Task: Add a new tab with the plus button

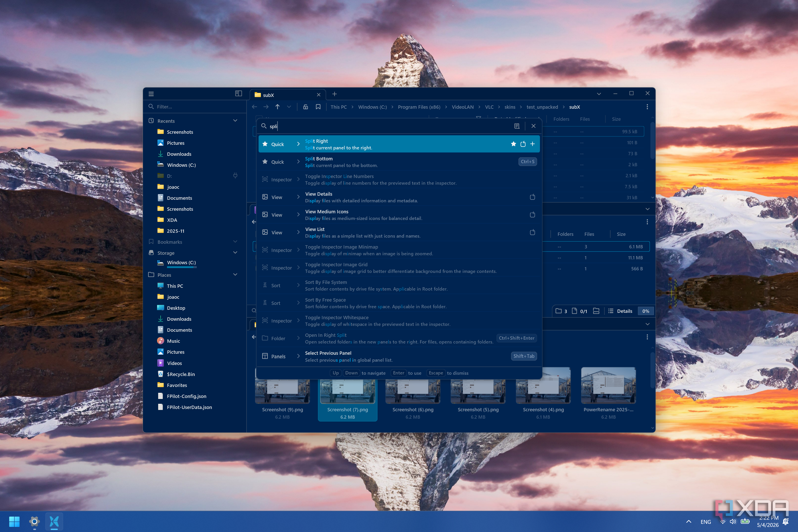Action: pyautogui.click(x=335, y=94)
